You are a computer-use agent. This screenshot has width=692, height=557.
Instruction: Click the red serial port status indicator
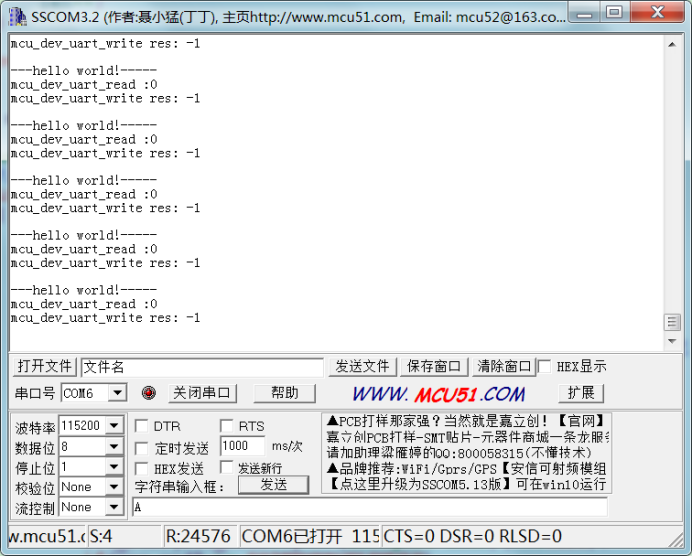pos(149,392)
